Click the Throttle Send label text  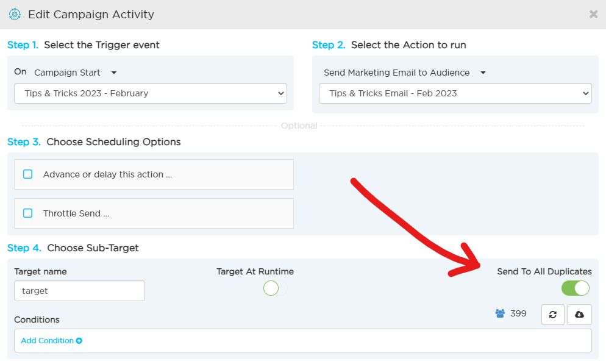(76, 213)
